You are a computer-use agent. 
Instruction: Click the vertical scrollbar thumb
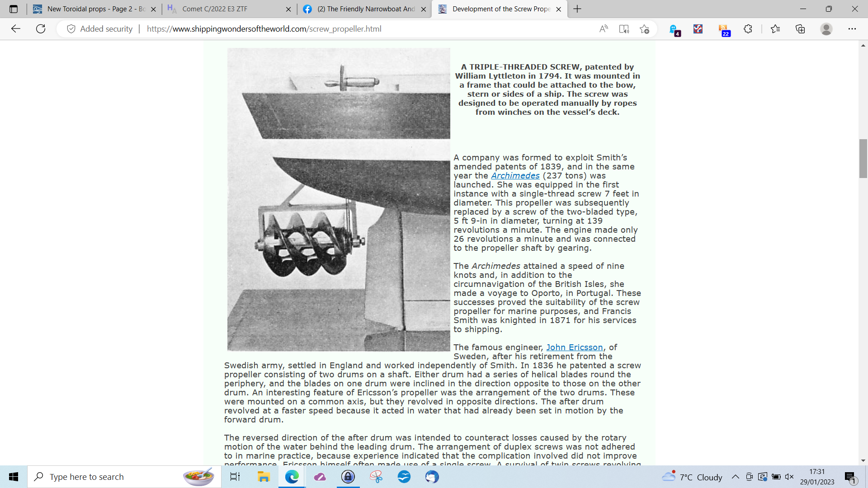click(x=863, y=159)
